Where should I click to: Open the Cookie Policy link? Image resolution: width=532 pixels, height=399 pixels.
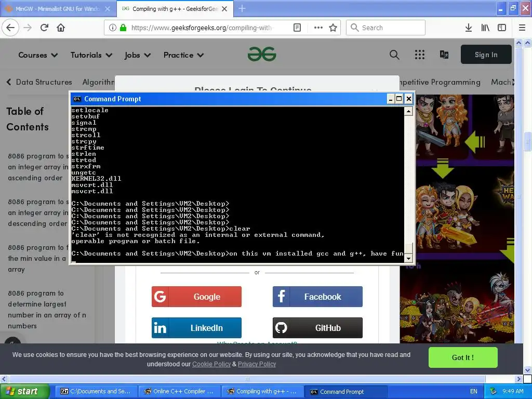[x=211, y=364]
